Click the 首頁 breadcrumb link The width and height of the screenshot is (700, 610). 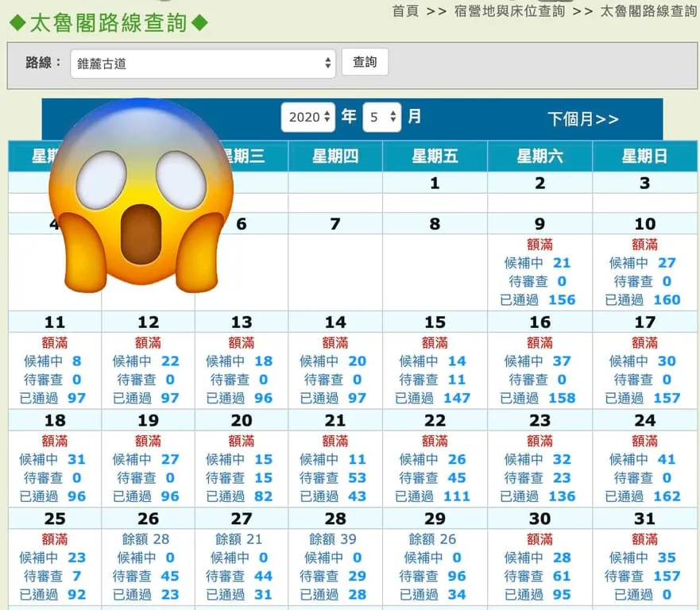tap(405, 11)
